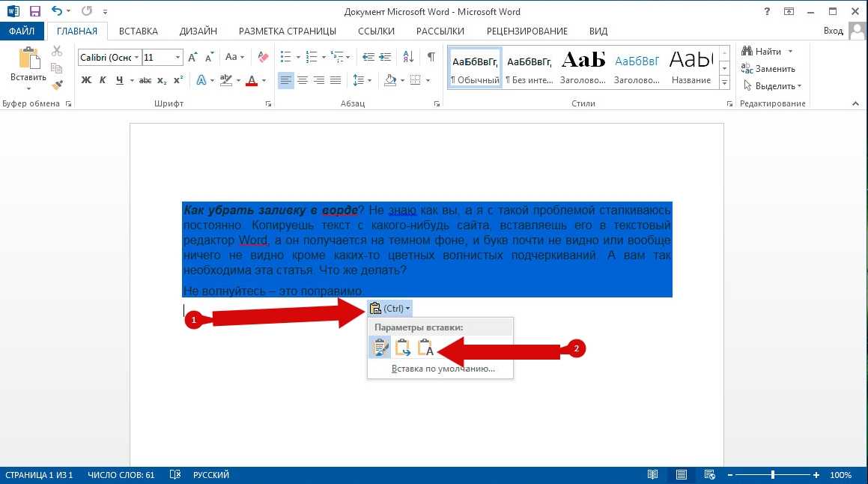Justify the paragraph text

(x=336, y=80)
